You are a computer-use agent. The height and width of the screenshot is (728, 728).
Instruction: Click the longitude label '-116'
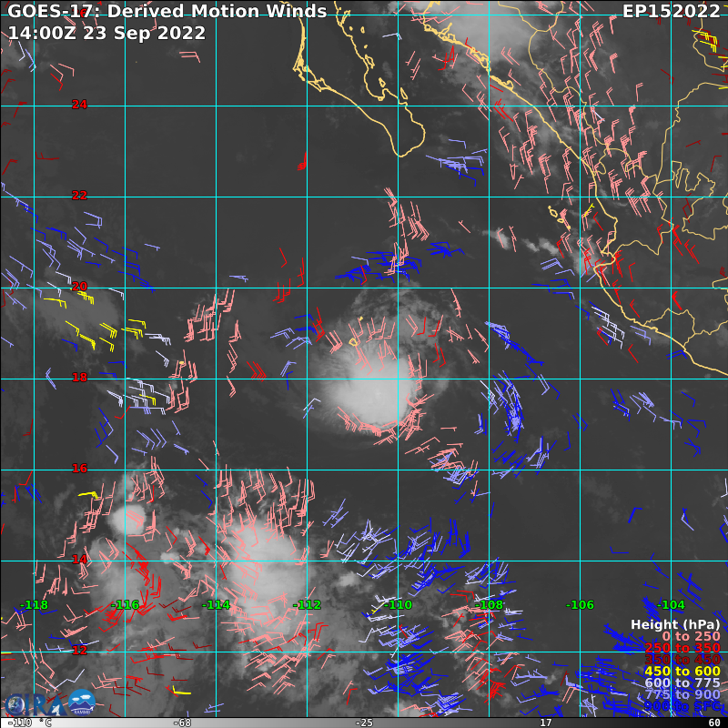click(125, 605)
